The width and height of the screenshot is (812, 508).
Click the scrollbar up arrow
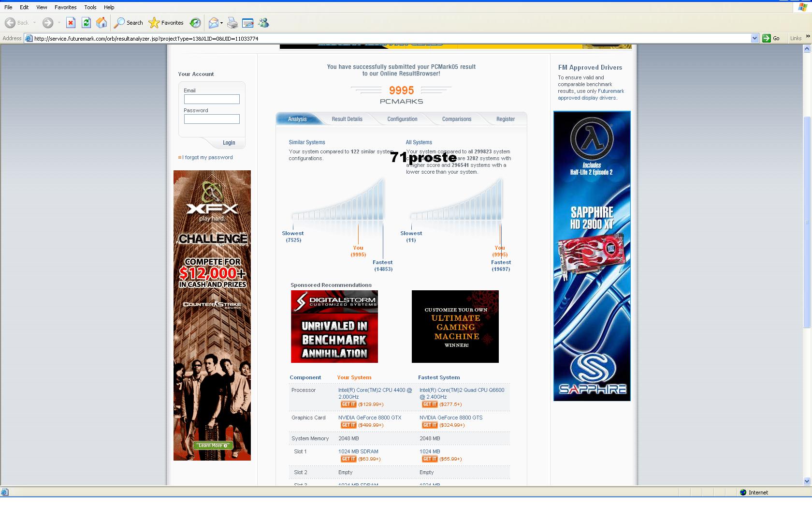coord(807,49)
